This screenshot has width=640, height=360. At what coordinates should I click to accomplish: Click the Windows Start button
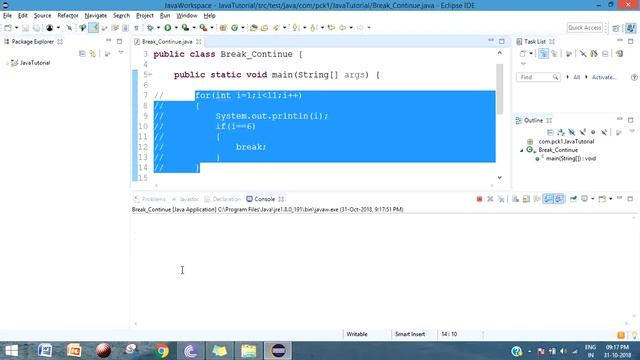tap(11, 351)
